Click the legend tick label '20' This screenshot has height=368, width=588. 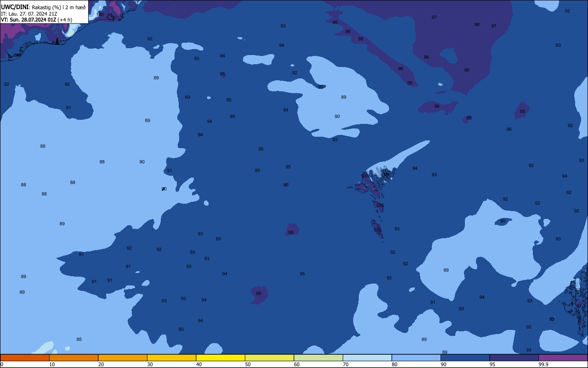point(101,364)
